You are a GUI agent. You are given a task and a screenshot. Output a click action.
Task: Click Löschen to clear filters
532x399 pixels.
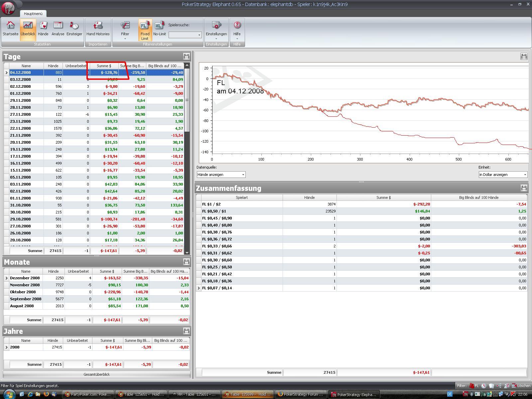(521, 386)
